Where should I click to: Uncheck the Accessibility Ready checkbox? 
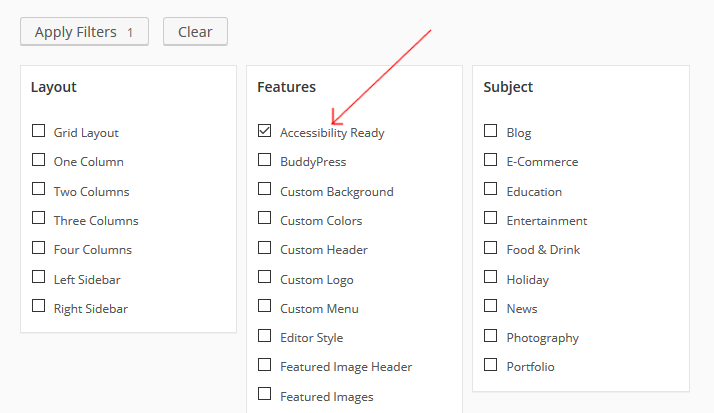(265, 131)
